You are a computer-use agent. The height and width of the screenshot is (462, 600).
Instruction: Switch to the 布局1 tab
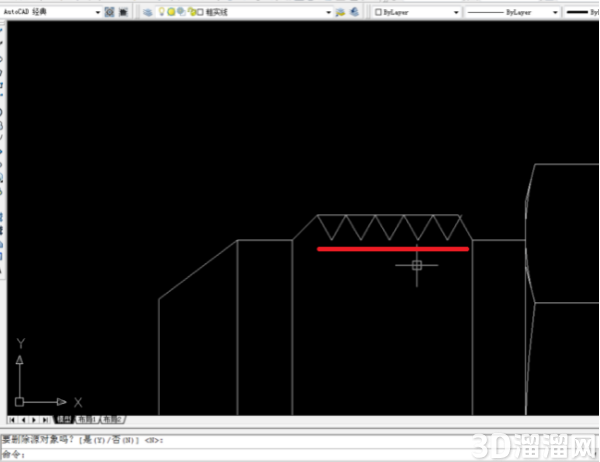point(87,420)
